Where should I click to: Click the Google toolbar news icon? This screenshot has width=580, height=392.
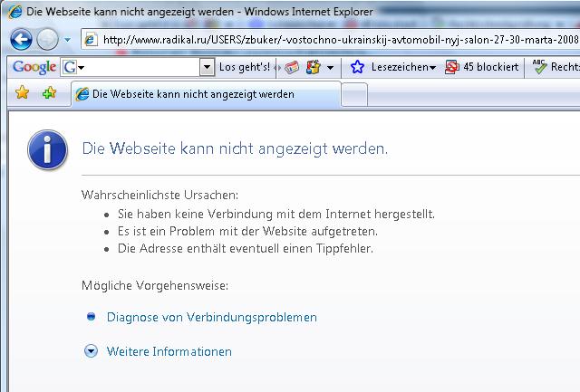pyautogui.click(x=292, y=67)
